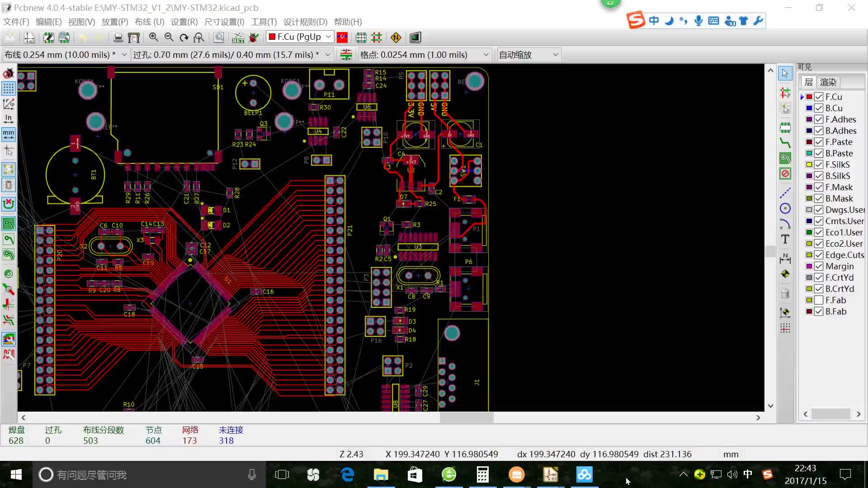Click canvas vertical scrollbar down arrow
This screenshot has width=868, height=488.
click(x=770, y=406)
